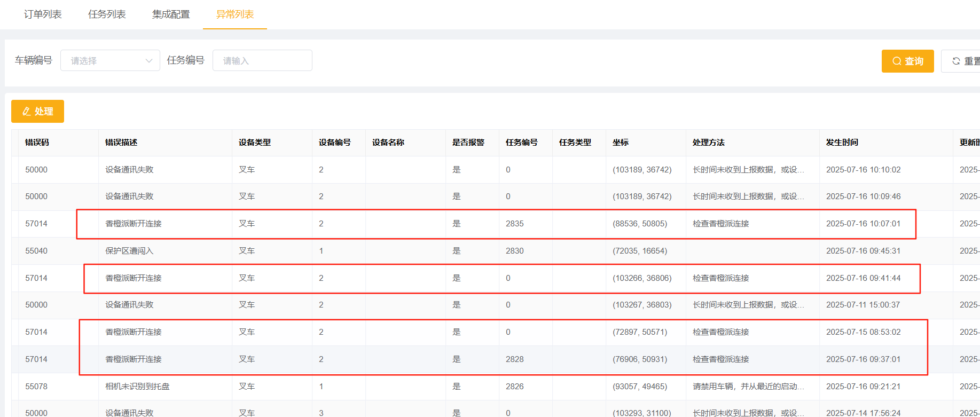Select the 异常列表 tab
The height and width of the screenshot is (417, 980).
click(x=235, y=14)
